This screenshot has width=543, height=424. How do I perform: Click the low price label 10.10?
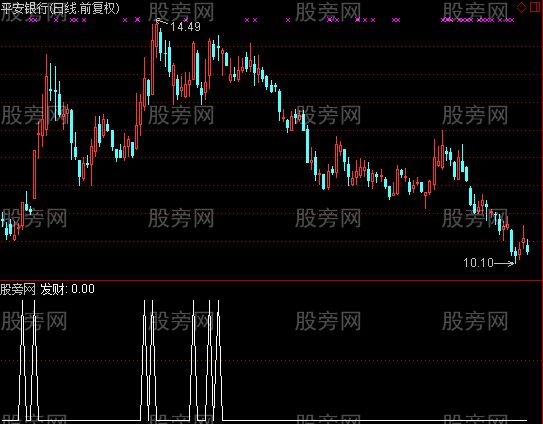click(478, 263)
